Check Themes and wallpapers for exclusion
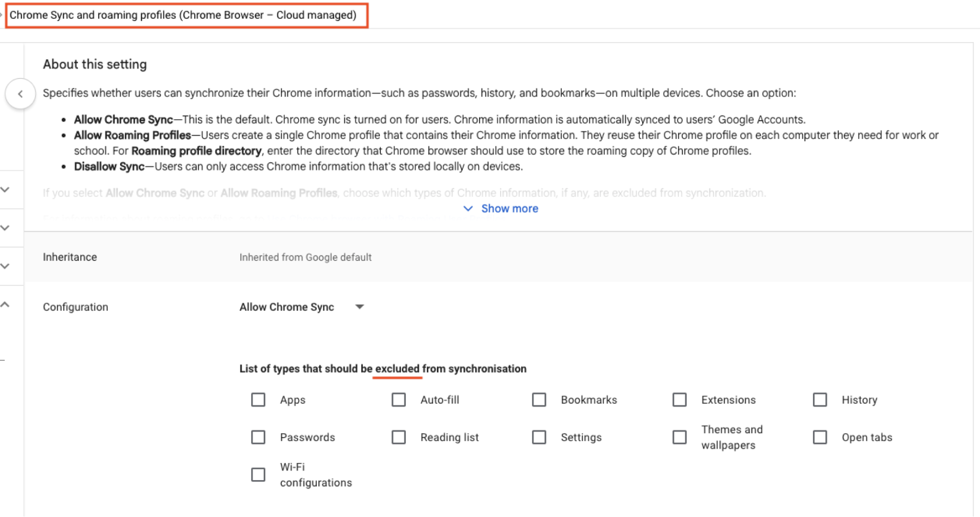The image size is (980, 517). [x=679, y=437]
